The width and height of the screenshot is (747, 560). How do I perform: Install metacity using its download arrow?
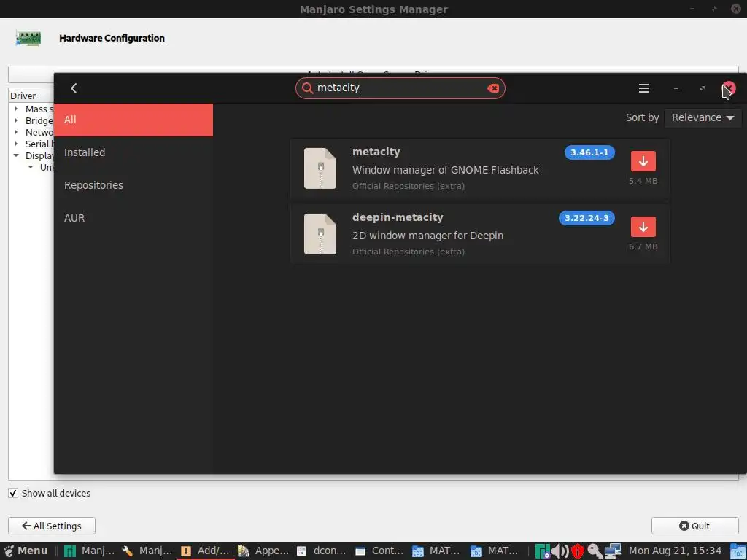pyautogui.click(x=643, y=161)
